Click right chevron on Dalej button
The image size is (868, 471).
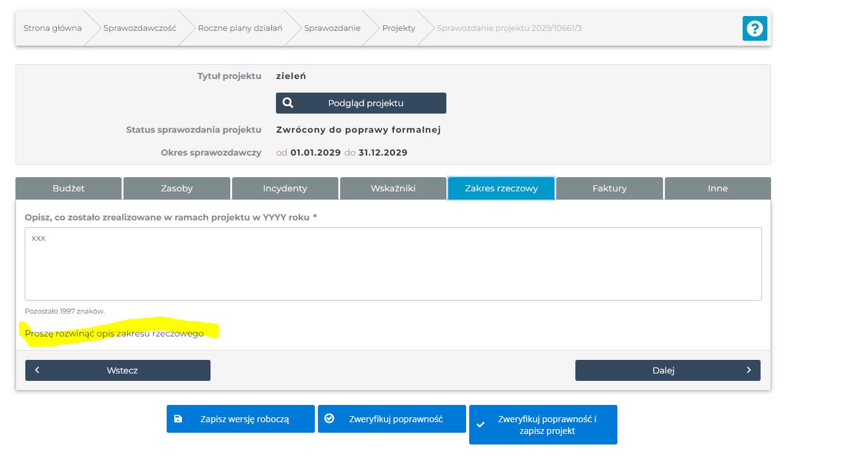click(748, 370)
